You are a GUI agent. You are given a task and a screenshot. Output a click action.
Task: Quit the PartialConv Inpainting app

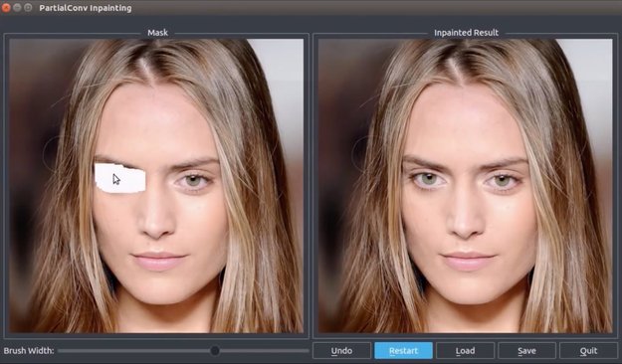click(x=589, y=350)
